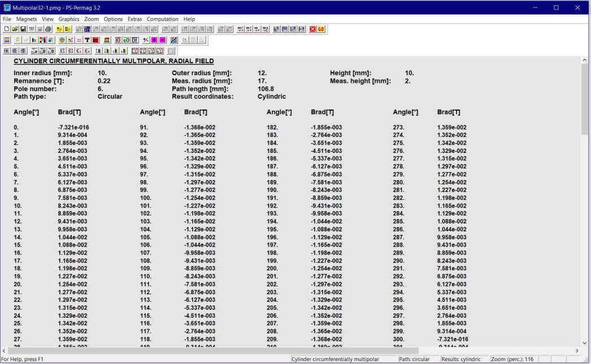This screenshot has height=364, width=591.
Task: Open the Zoom menu
Action: pos(92,19)
